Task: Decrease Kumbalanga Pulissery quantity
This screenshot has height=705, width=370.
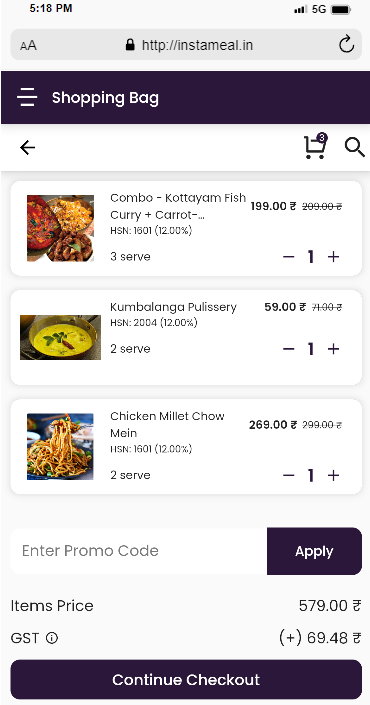Action: [289, 349]
